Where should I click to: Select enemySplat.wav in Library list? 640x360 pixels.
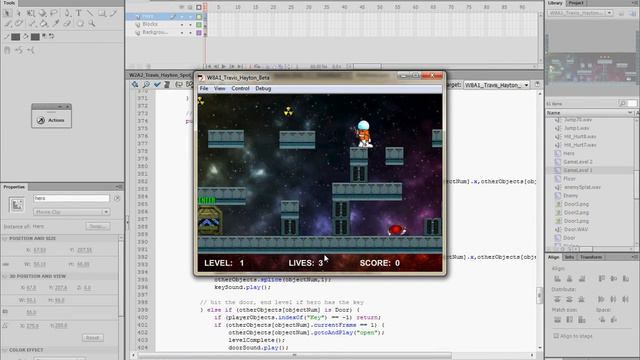(x=582, y=187)
